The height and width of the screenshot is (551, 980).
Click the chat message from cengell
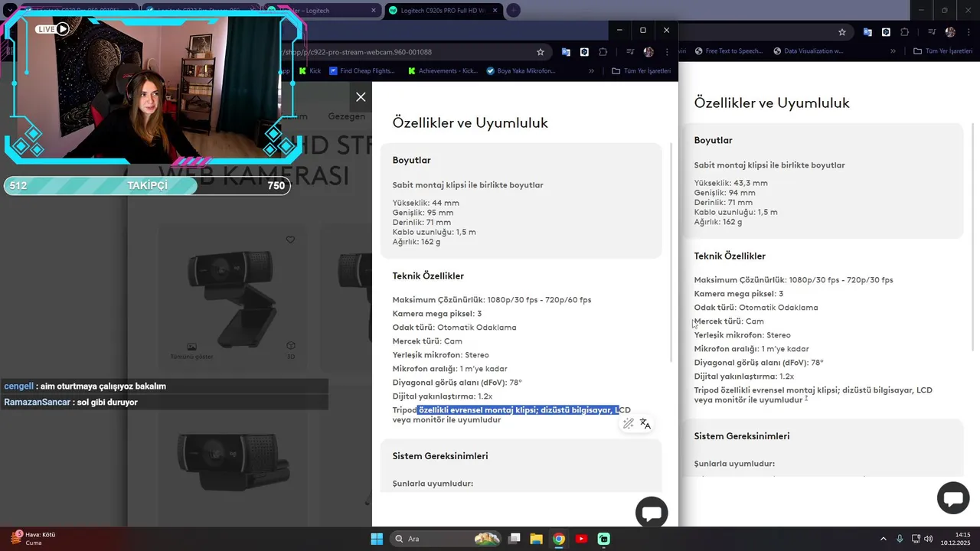(164, 386)
